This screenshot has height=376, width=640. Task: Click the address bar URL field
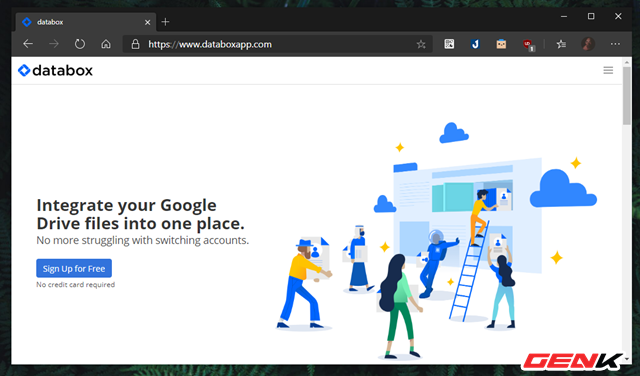pos(278,44)
